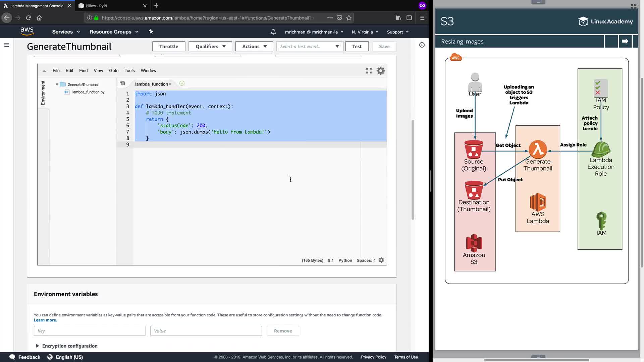Click the Test button
644x362 pixels.
coord(357,47)
